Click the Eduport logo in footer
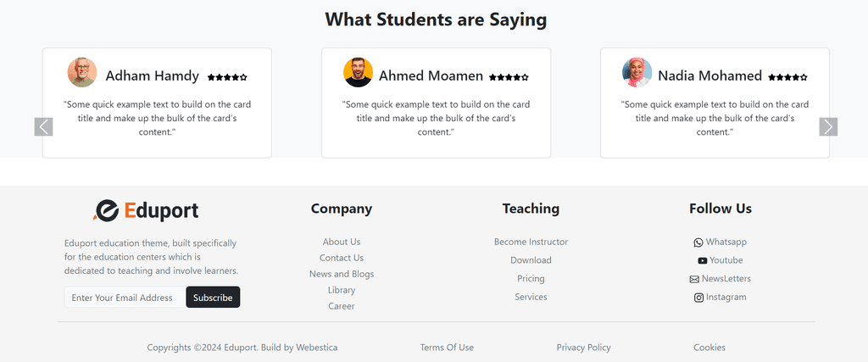Viewport: 868px width, 362px height. (146, 210)
